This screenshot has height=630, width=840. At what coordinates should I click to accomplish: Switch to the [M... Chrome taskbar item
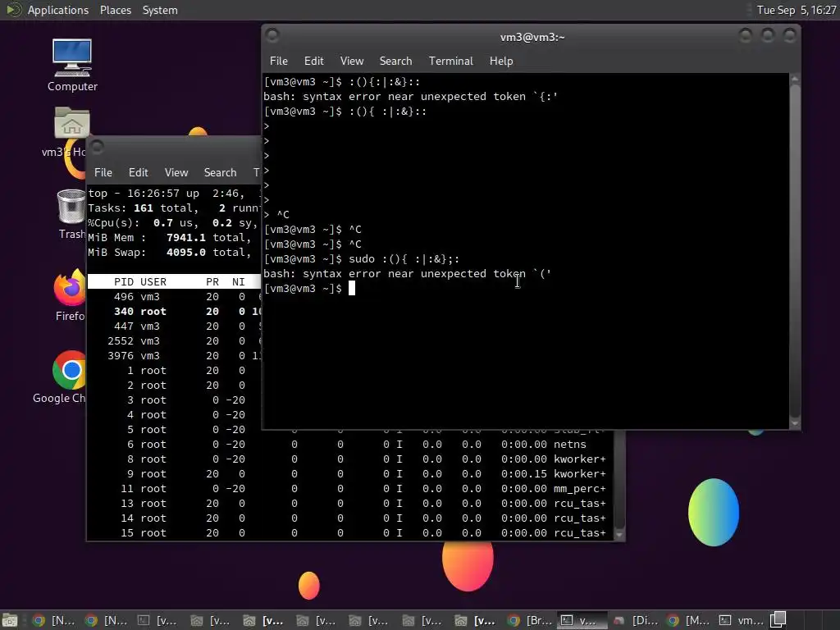688,620
